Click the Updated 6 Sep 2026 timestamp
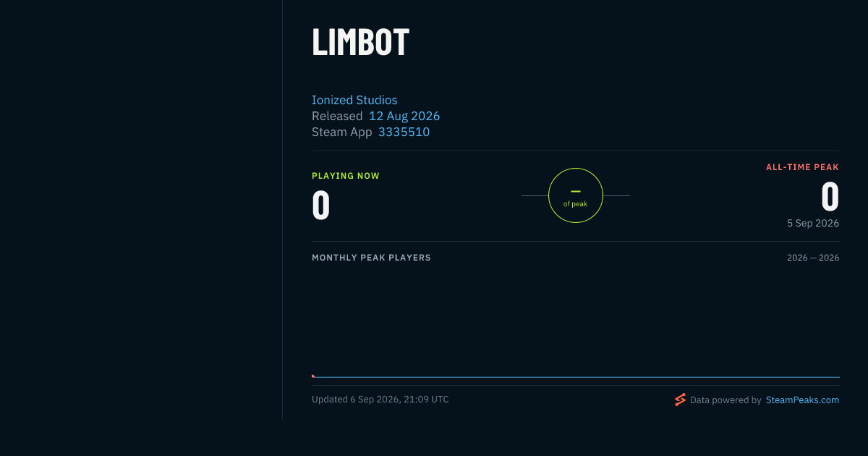 pyautogui.click(x=380, y=400)
